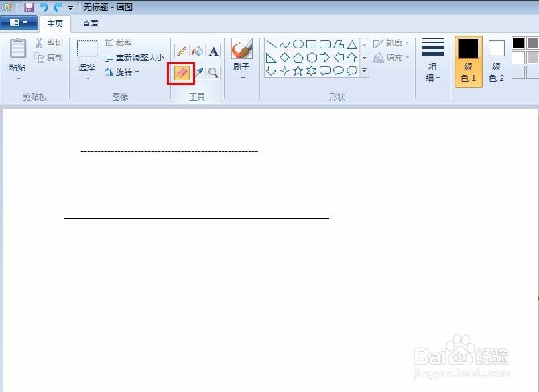539x392 pixels.
Task: Click the 重新调整大小 resize button
Action: 134,58
